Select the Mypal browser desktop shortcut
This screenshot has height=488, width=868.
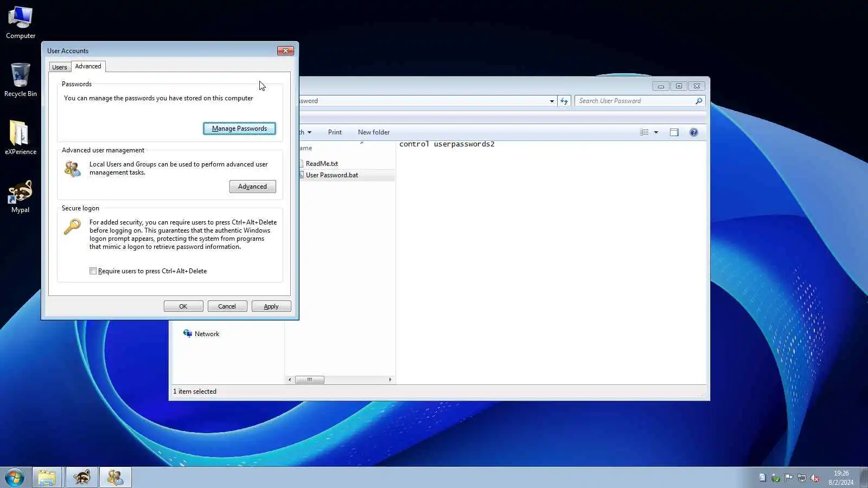[x=21, y=196]
